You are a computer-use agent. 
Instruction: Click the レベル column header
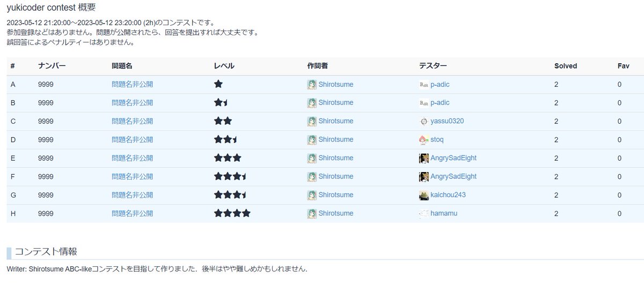(x=224, y=66)
